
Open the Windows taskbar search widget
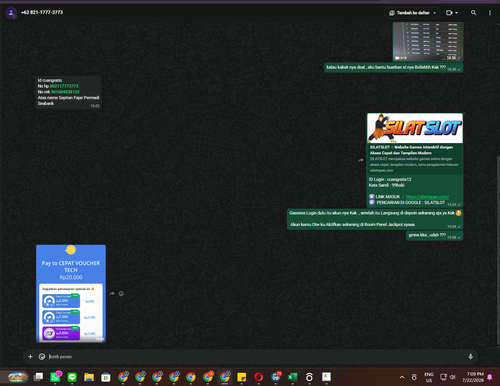click(18, 377)
